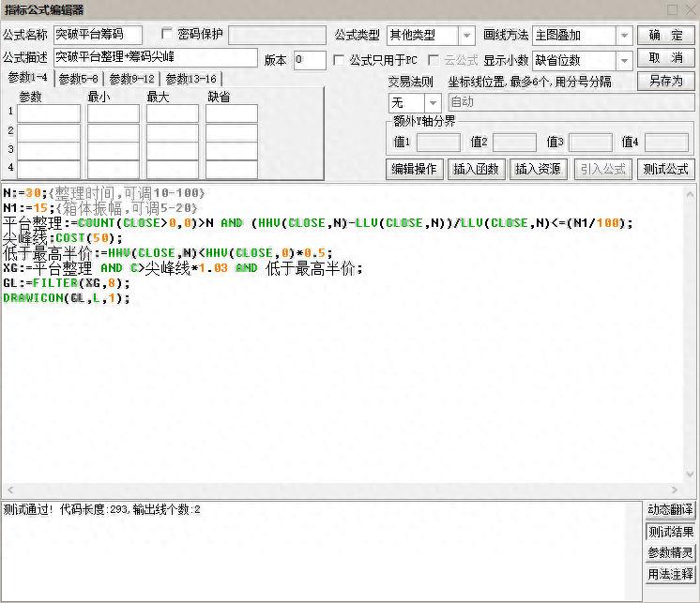700x603 pixels.
Task: Open the 交易法则 dropdown showing 无
Action: tap(415, 103)
